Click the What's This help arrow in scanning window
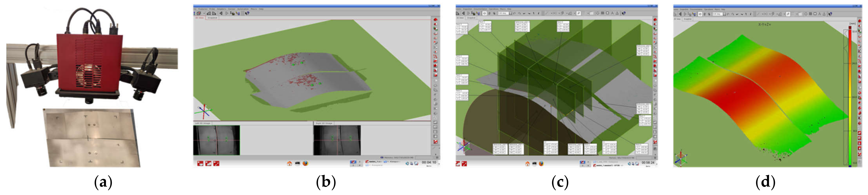Viewport: 868px width, 195px height. (x=247, y=14)
